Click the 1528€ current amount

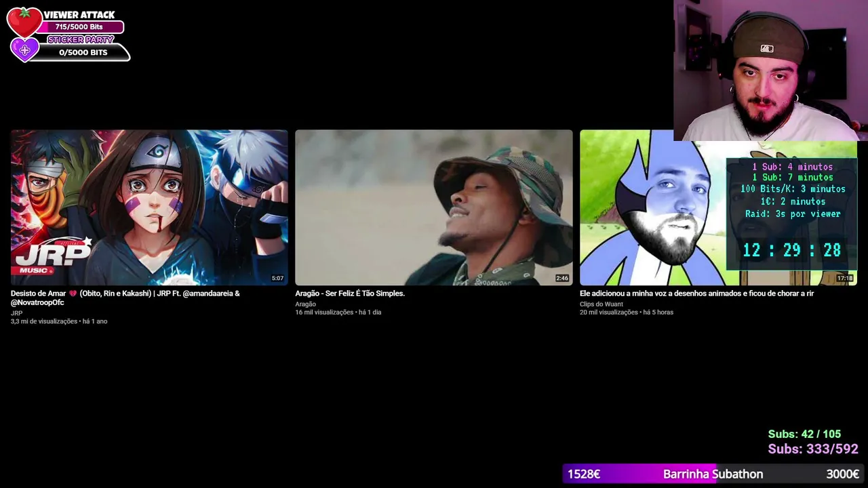coord(584,474)
